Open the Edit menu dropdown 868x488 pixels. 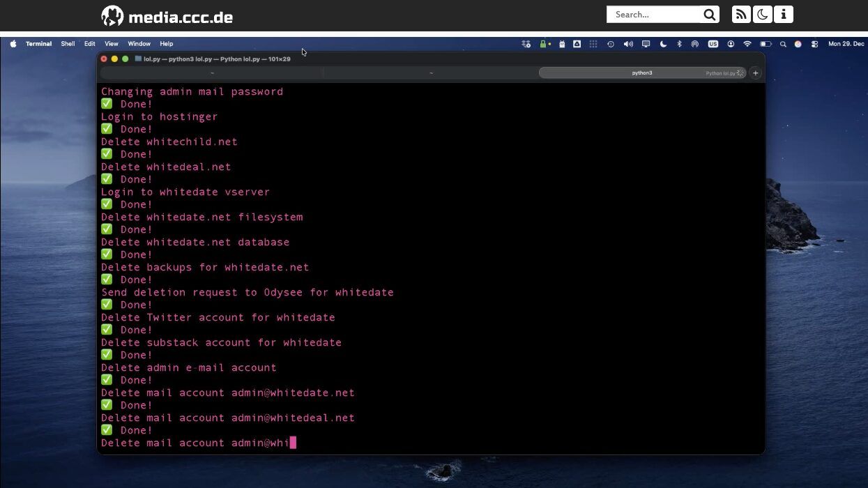pyautogui.click(x=90, y=44)
